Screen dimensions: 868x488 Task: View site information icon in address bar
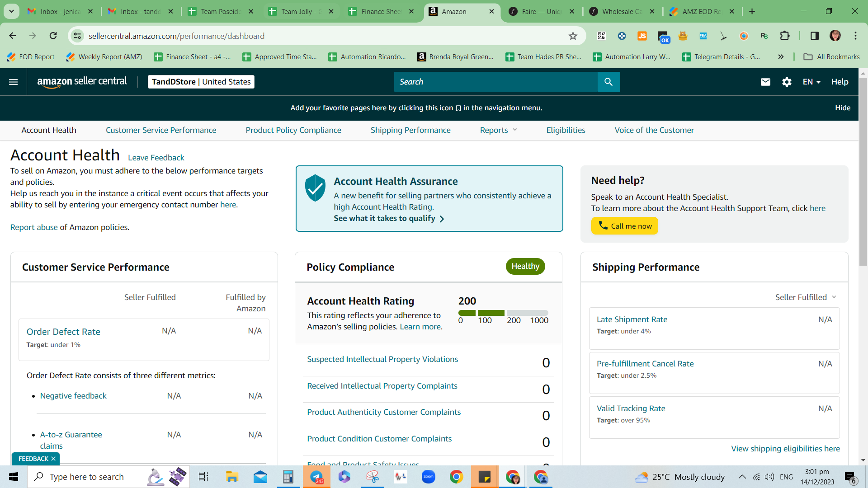tap(78, 36)
